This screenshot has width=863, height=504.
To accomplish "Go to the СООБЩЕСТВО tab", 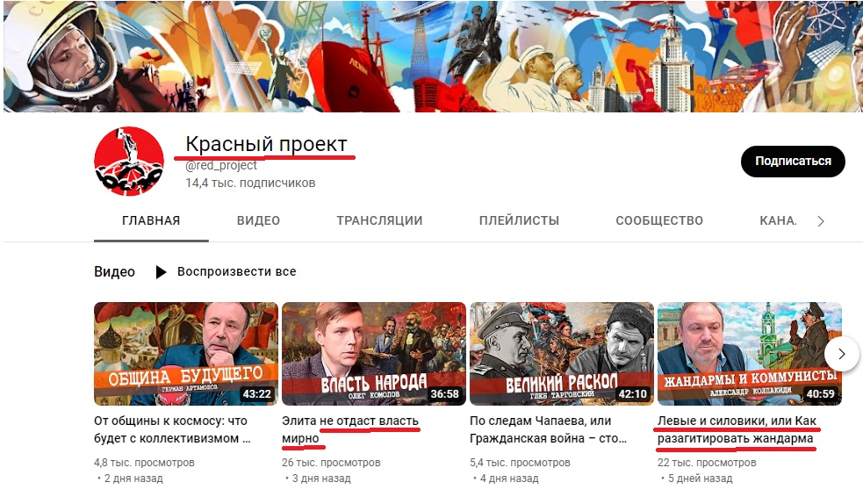I will (659, 220).
